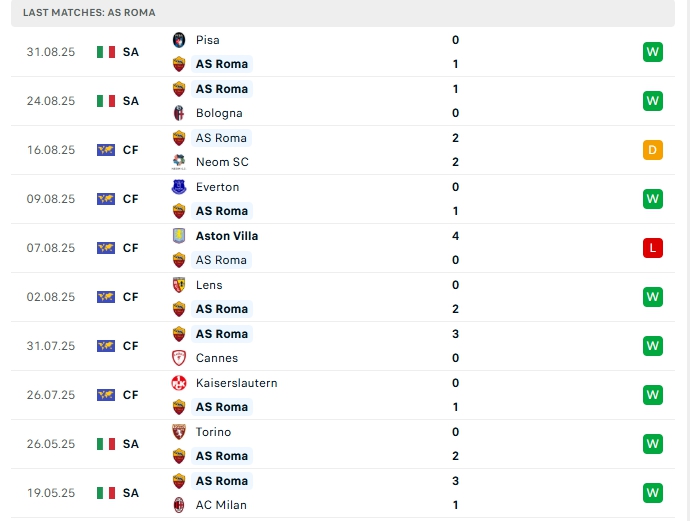
Task: Open the Kaiserslautern team link
Action: 237,383
